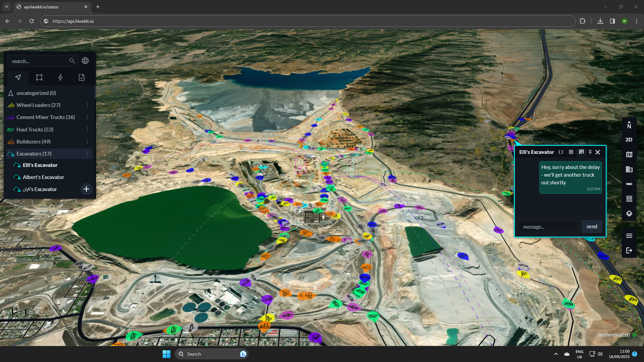644x362 pixels.
Task: Open the tab with the checked document icon
Action: click(82, 77)
